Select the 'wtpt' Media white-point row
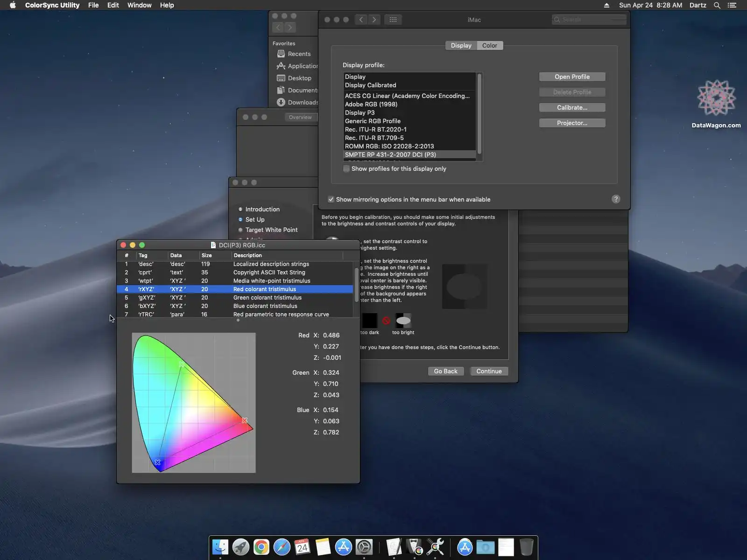747x560 pixels. coord(235,280)
